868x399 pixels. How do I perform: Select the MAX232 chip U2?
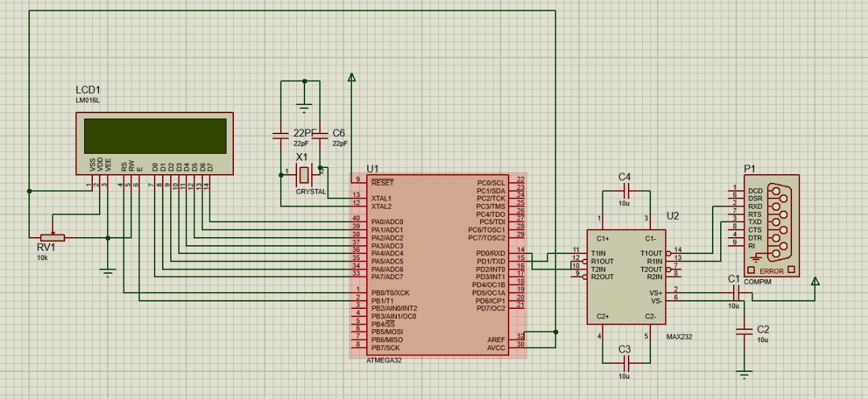626,276
